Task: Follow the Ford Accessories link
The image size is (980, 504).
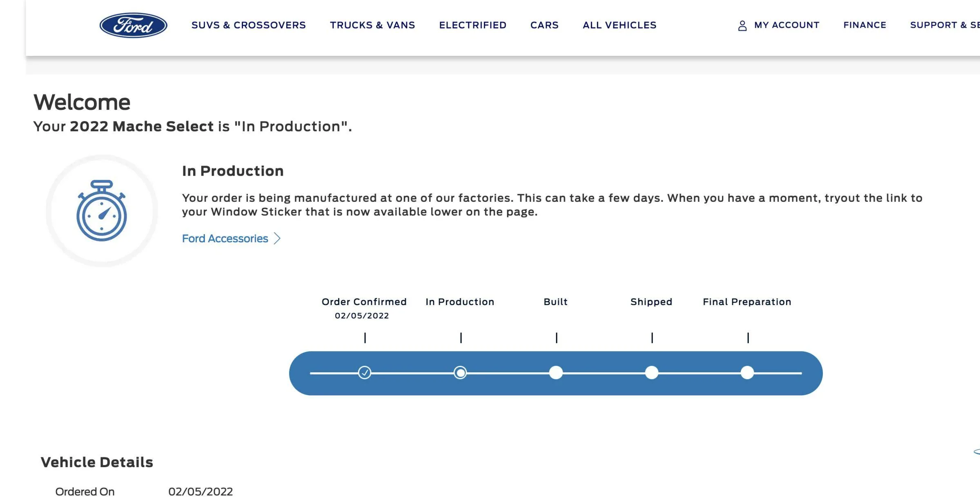Action: tap(225, 239)
